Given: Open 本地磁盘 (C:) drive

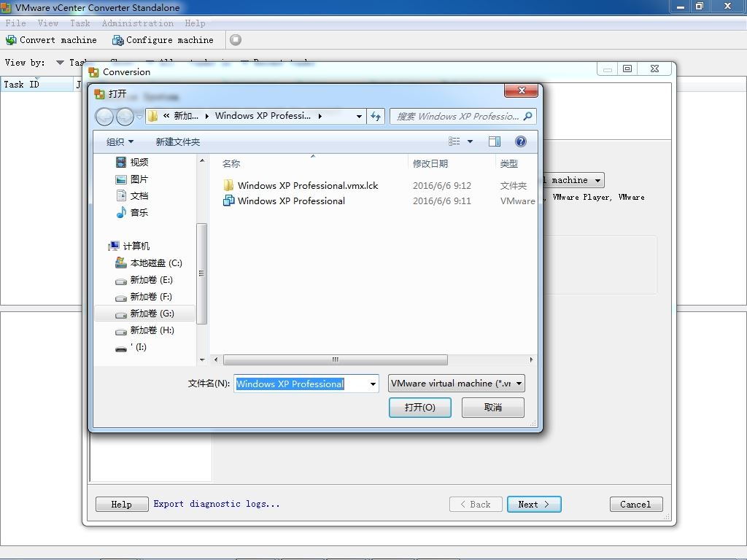Looking at the screenshot, I should point(149,263).
